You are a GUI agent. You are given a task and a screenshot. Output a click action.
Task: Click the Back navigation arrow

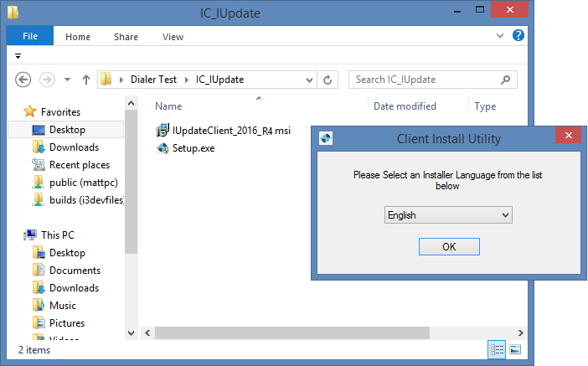[23, 80]
